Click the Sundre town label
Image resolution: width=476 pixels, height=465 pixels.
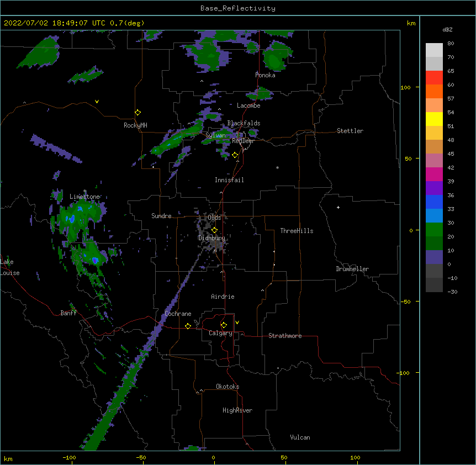coord(161,216)
